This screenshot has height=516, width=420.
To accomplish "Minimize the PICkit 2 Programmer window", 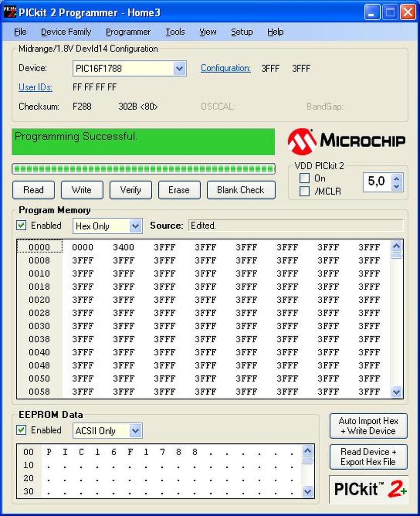I will coord(372,13).
